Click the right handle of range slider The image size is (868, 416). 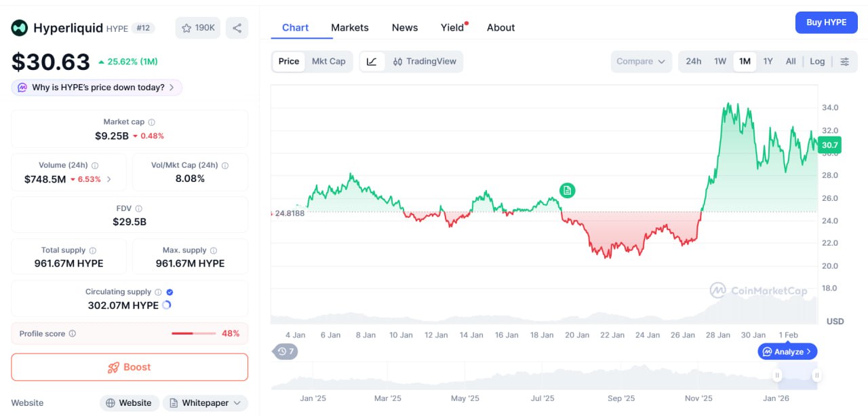click(817, 375)
